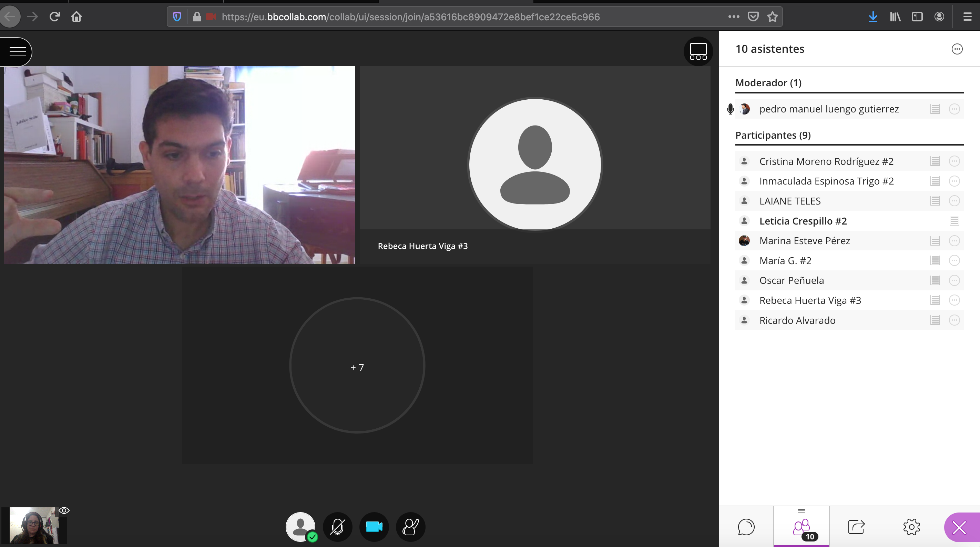980x547 pixels.
Task: Open the share content tab
Action: tap(856, 527)
